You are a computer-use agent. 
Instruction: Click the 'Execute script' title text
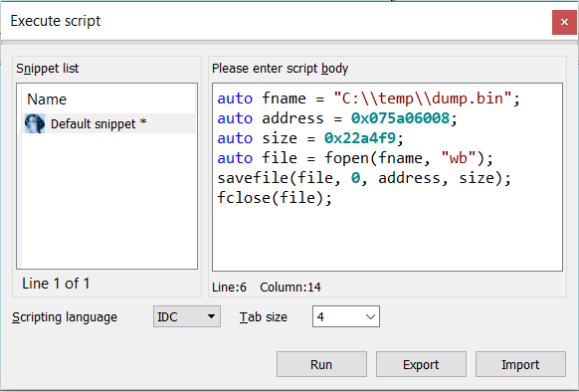(x=56, y=21)
